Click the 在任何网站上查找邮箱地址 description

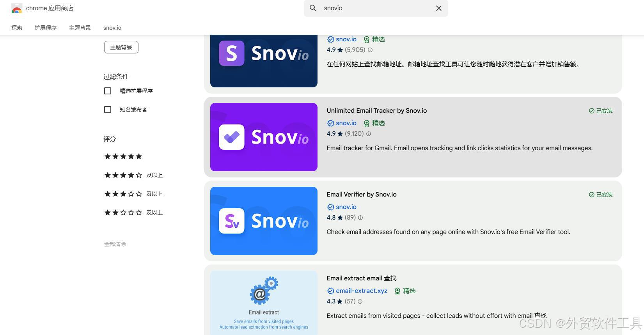click(x=454, y=64)
